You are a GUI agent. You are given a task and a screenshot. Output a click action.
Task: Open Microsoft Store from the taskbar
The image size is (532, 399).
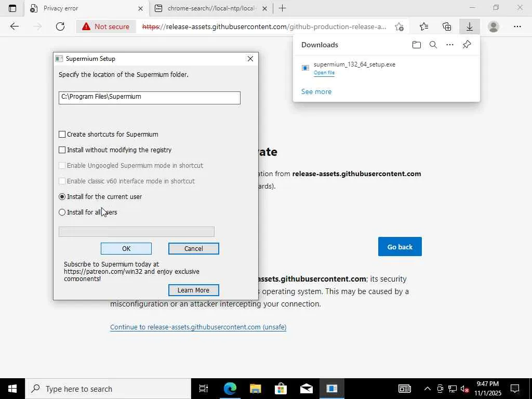coord(281,389)
